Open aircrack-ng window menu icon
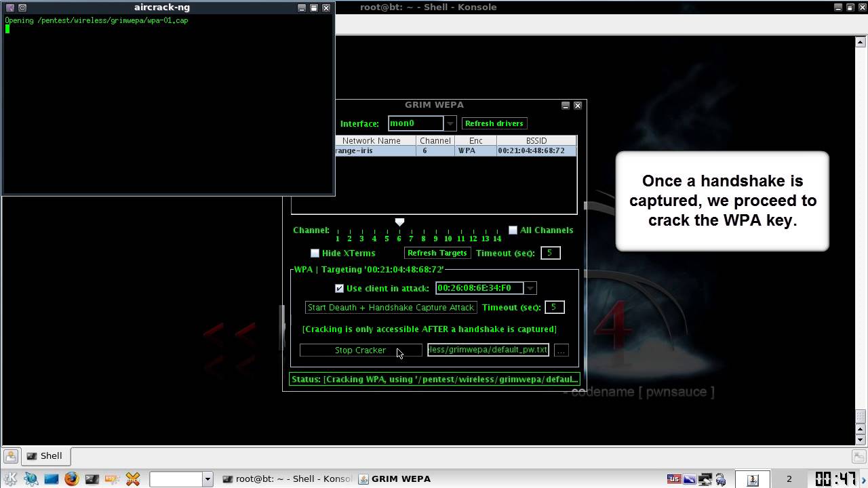 click(9, 7)
